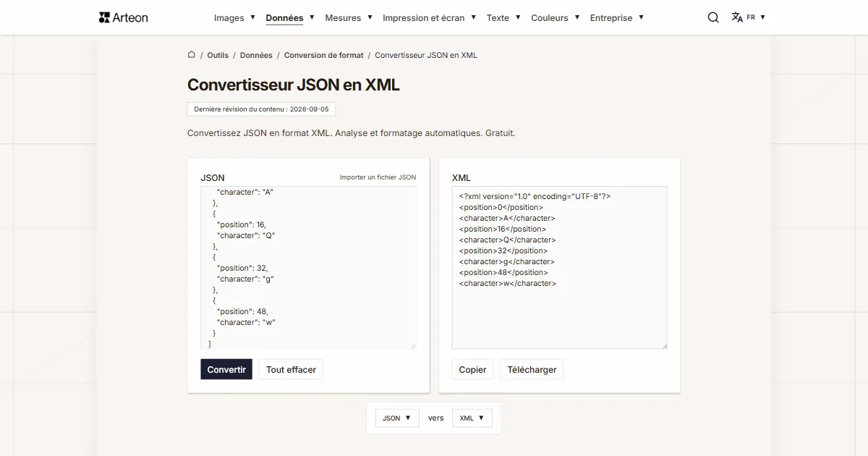Go to home via breadcrumb house icon

pyautogui.click(x=192, y=54)
